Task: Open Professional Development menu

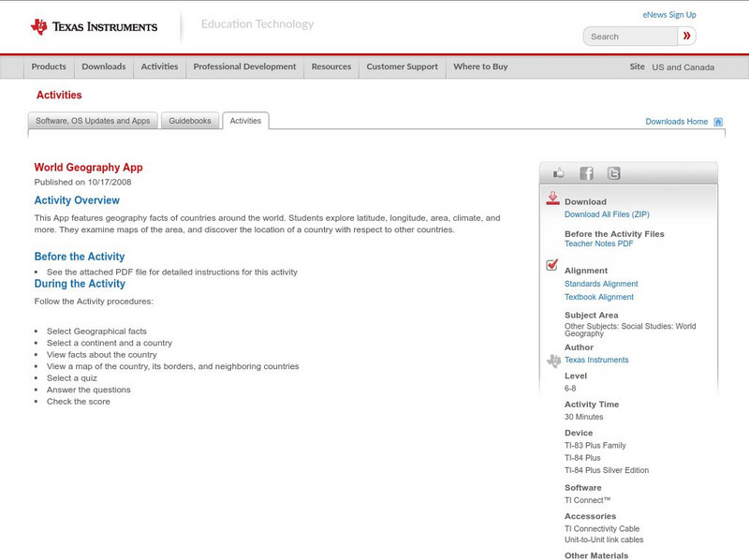Action: point(244,66)
